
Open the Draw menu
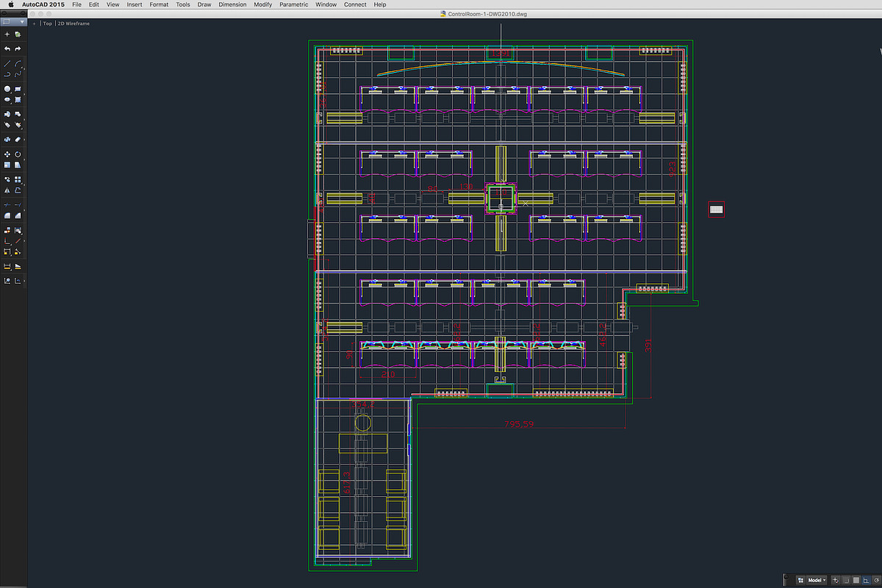pos(204,4)
